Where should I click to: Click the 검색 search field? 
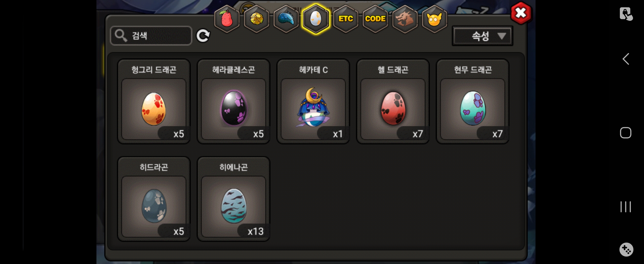coord(151,36)
